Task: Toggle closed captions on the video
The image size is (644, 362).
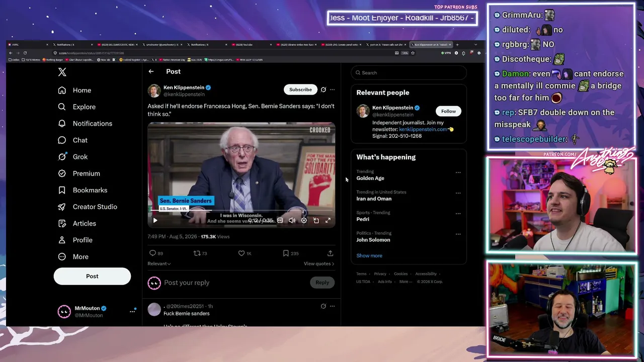Action: (280, 220)
